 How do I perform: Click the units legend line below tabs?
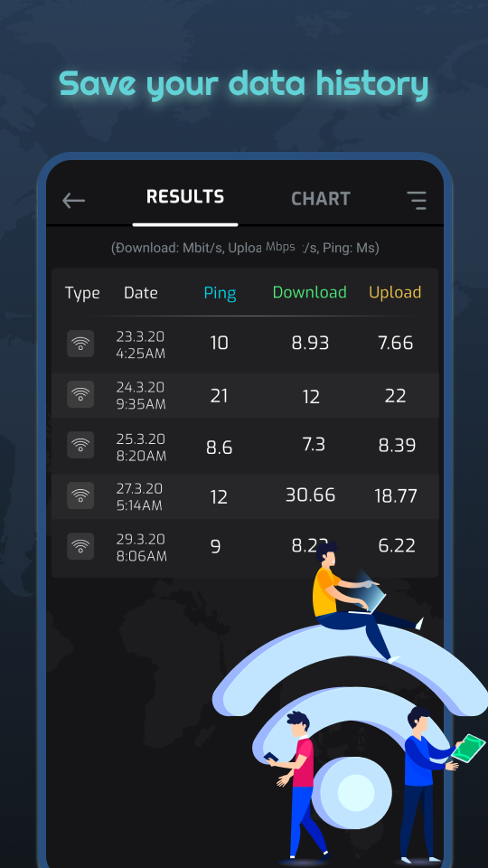click(245, 248)
